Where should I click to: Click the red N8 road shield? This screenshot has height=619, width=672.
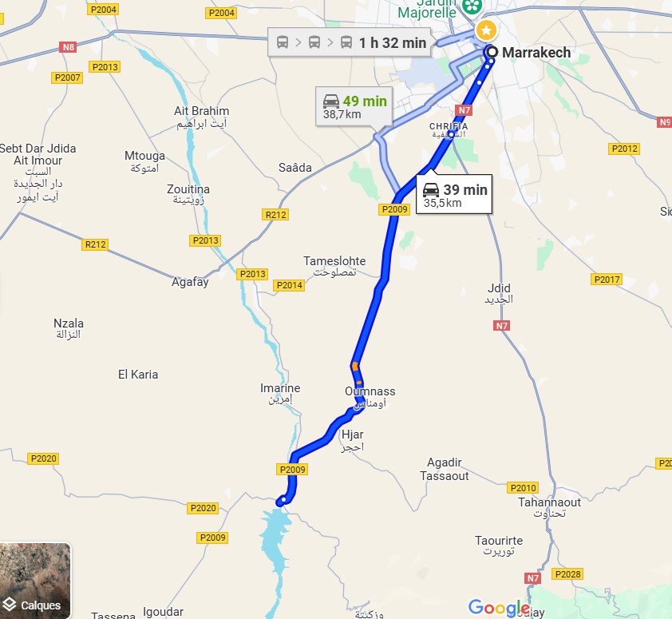pos(69,47)
